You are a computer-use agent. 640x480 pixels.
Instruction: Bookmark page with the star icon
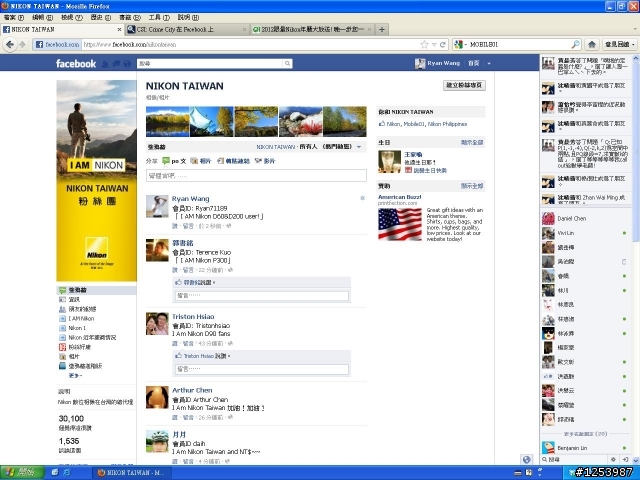tap(424, 44)
